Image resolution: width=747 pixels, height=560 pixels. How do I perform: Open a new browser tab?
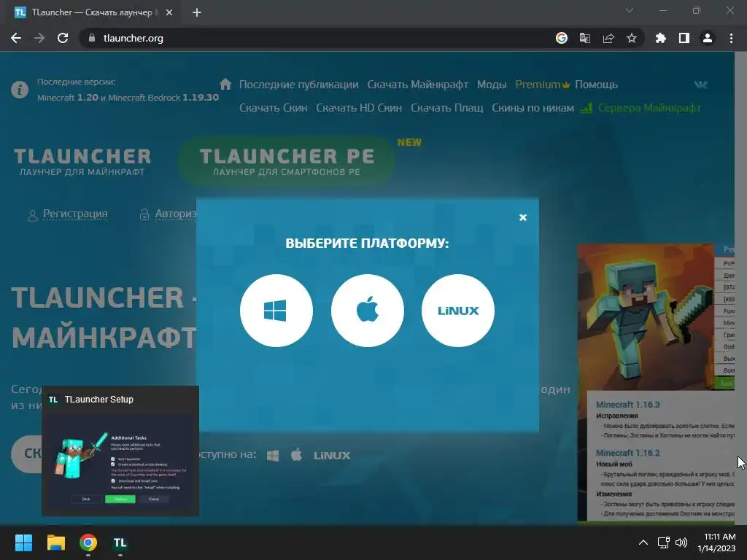pos(197,12)
